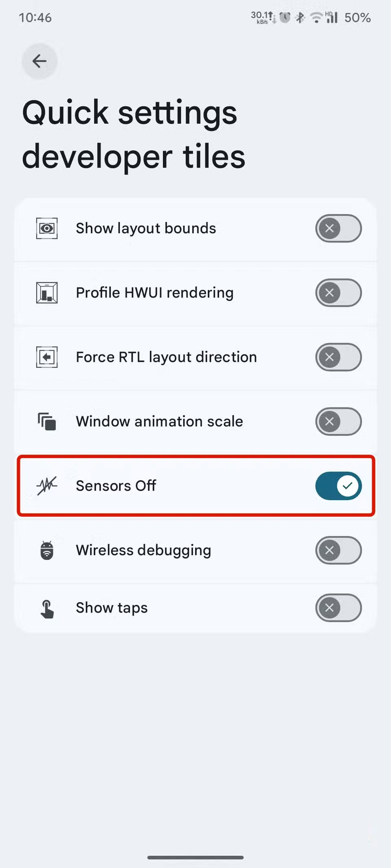Tap the back arrow button

point(39,61)
